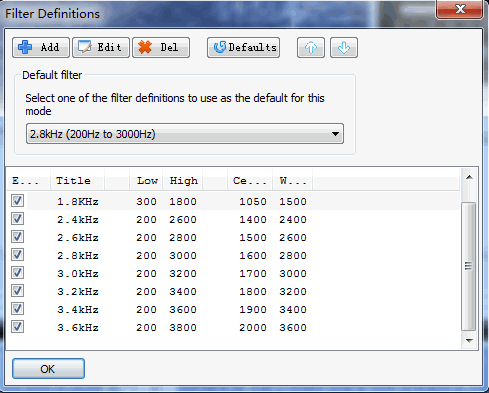Viewport: 489px width, 393px height.
Task: Click the center value 1900
Action: coord(253,310)
